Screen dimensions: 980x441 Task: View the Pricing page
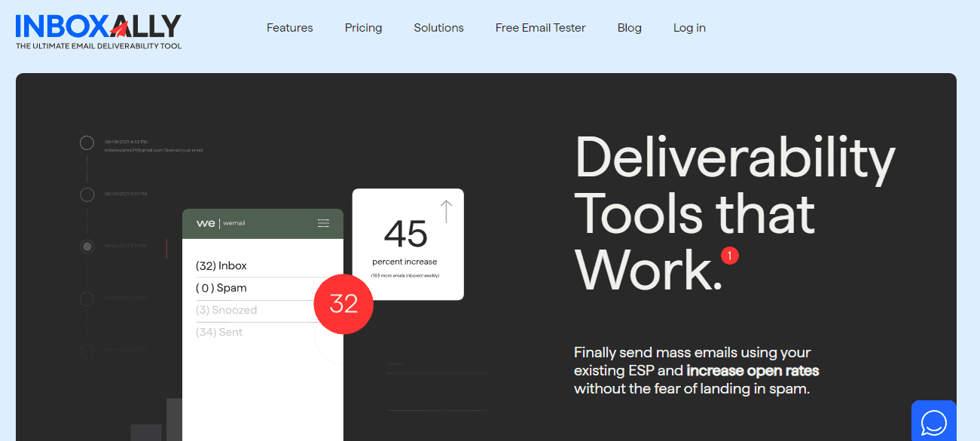(x=363, y=27)
